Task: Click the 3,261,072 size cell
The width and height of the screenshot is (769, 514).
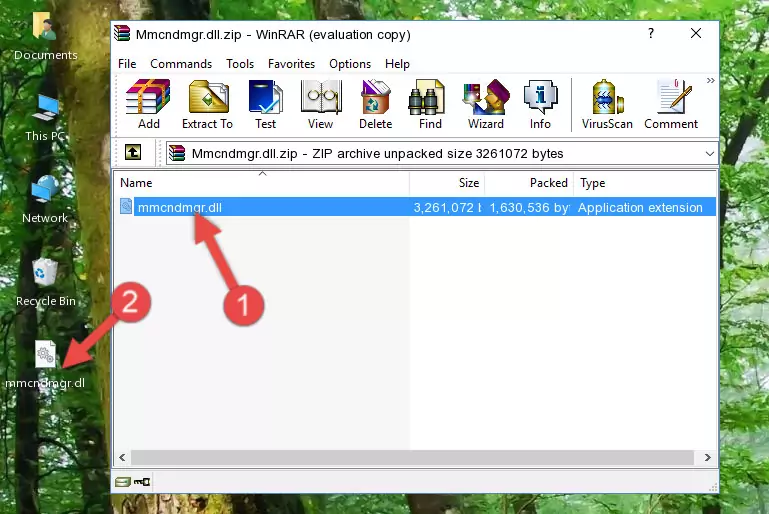Action: tap(447, 207)
